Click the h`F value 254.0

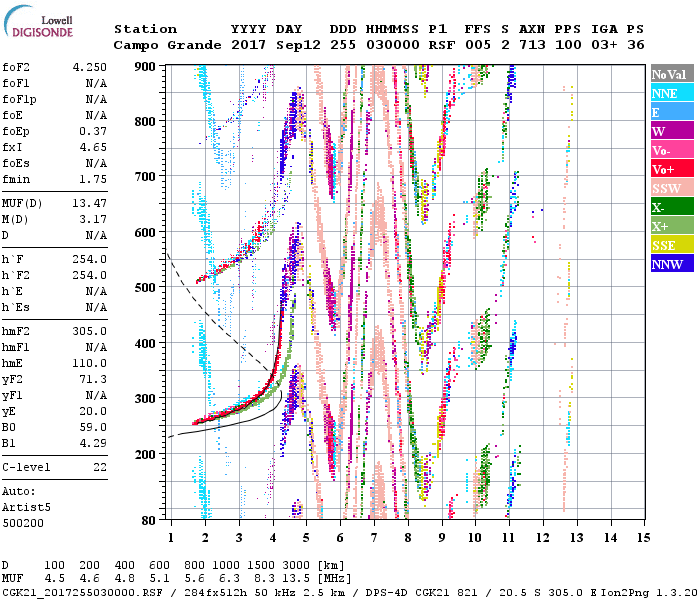pos(90,259)
